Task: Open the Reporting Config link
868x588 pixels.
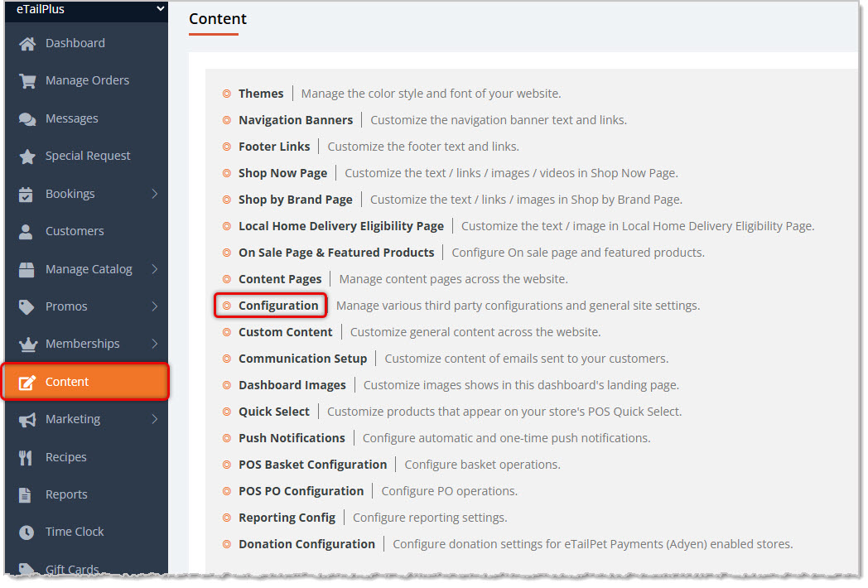Action: click(x=287, y=518)
